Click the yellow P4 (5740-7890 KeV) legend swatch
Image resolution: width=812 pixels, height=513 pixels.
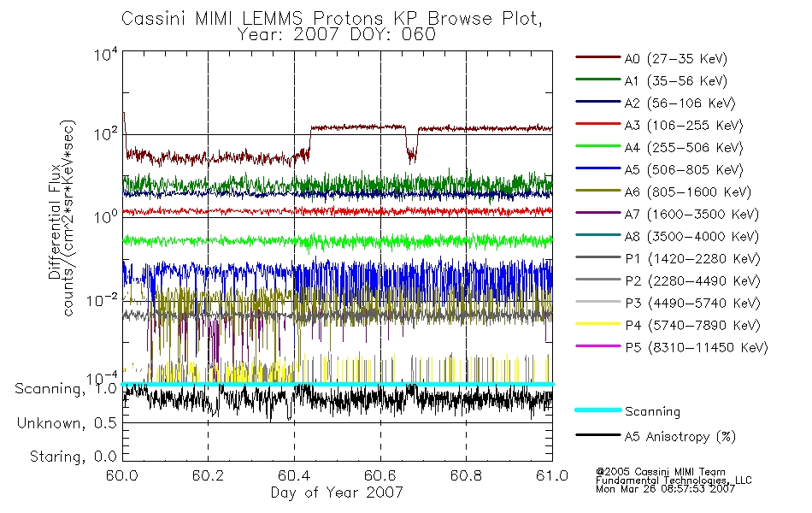[x=598, y=324]
